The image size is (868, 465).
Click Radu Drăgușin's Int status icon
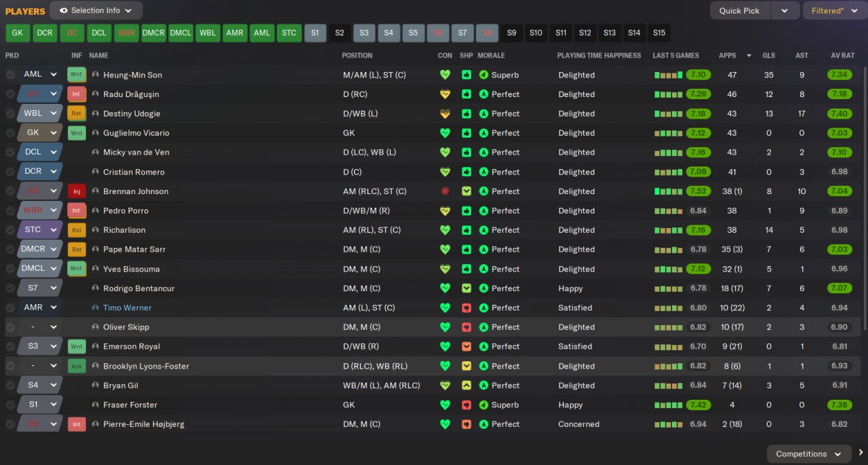pos(77,94)
